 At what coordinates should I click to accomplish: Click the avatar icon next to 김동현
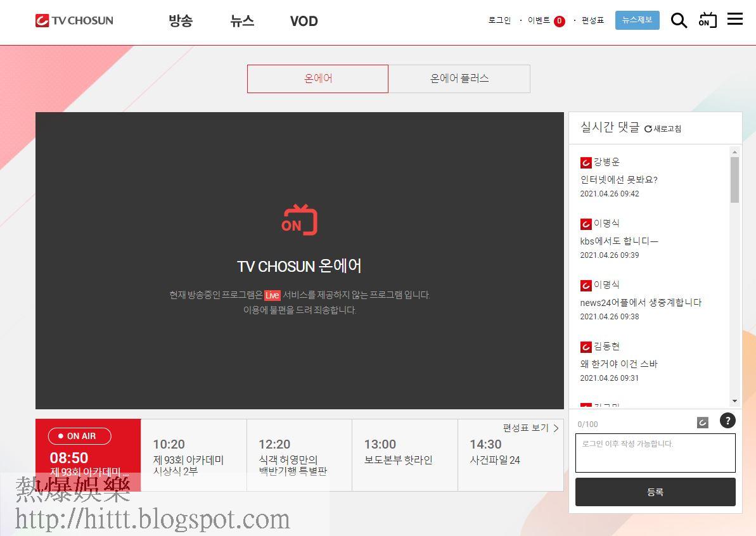[586, 347]
